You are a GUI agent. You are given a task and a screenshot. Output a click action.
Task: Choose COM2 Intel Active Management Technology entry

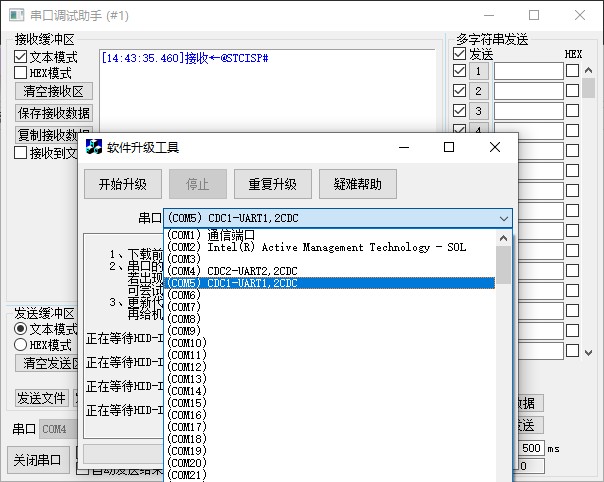coord(330,247)
